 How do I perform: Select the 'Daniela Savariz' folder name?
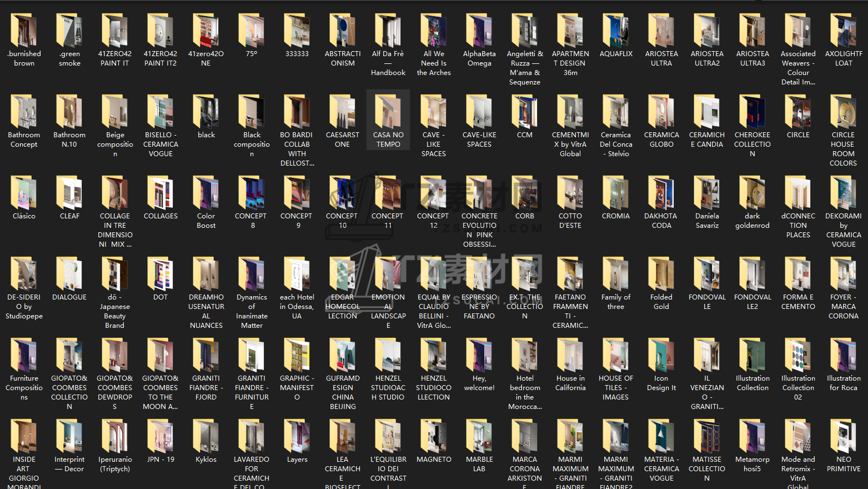tap(707, 221)
